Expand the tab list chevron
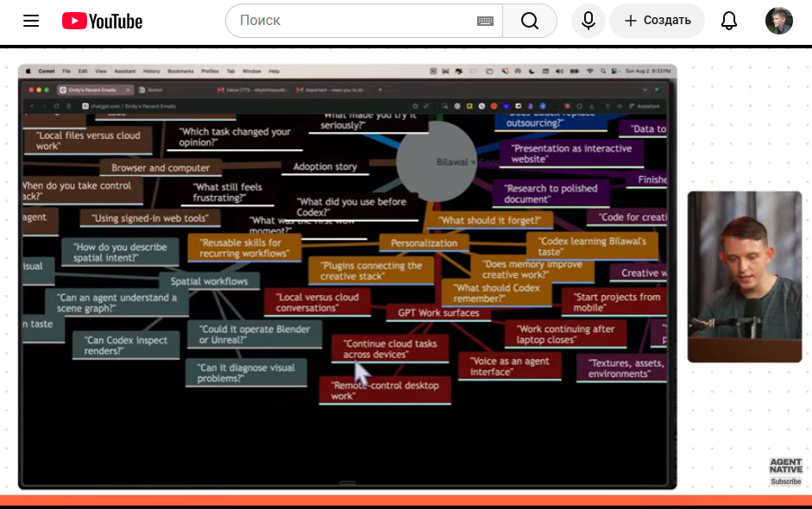The image size is (812, 509). [645, 90]
